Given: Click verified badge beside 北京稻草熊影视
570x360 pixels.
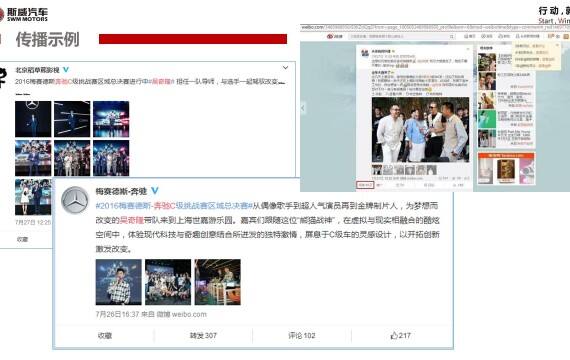Looking at the screenshot, I should click(66, 69).
